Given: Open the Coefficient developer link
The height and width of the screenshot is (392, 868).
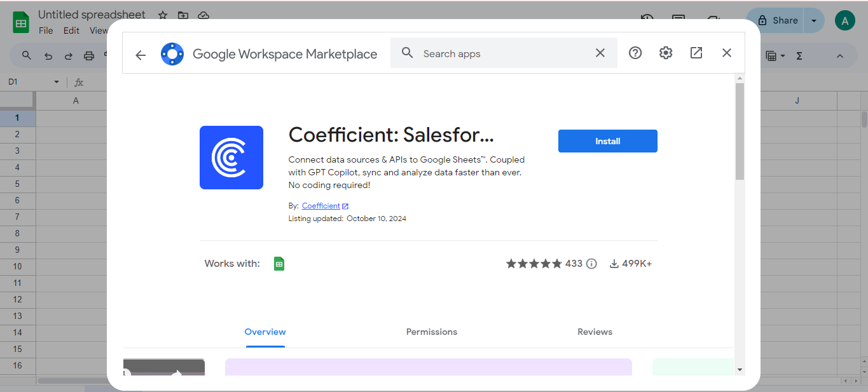Looking at the screenshot, I should pos(325,206).
